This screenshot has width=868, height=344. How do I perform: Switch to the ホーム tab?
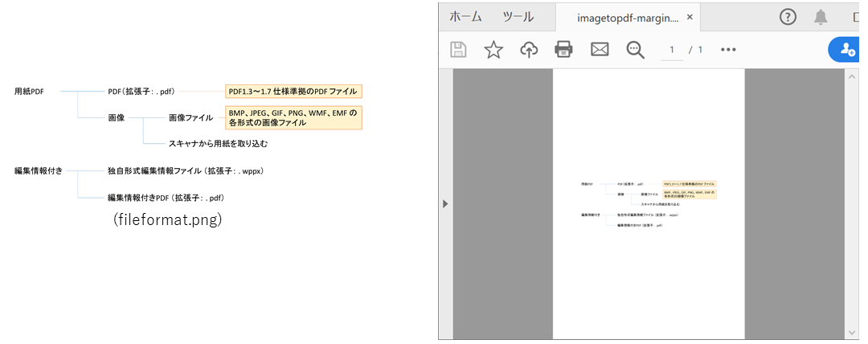(x=465, y=16)
